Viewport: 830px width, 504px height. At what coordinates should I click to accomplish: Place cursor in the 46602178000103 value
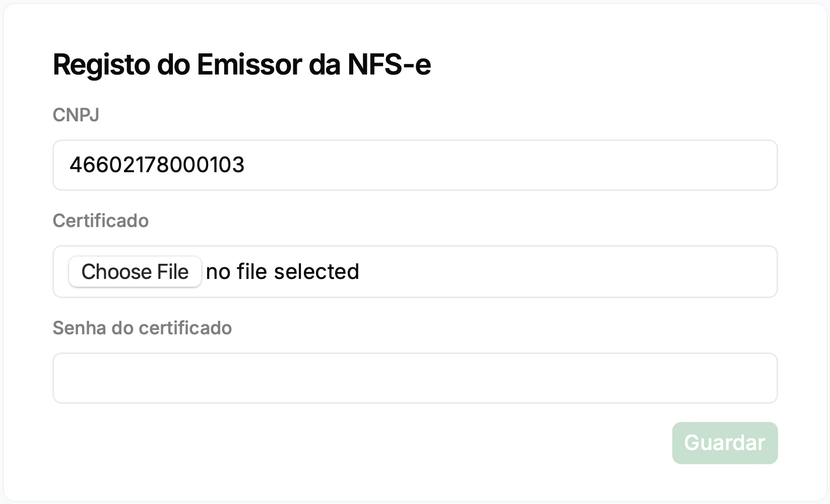157,165
